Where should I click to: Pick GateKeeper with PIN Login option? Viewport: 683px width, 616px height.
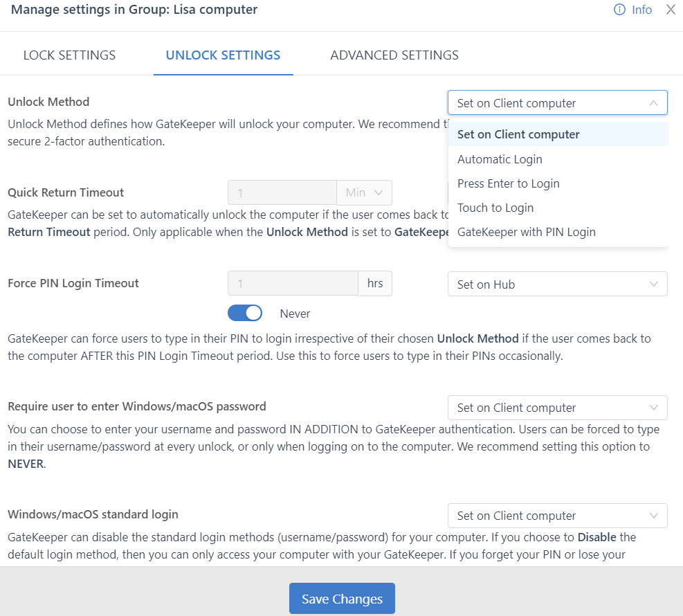[x=526, y=232]
